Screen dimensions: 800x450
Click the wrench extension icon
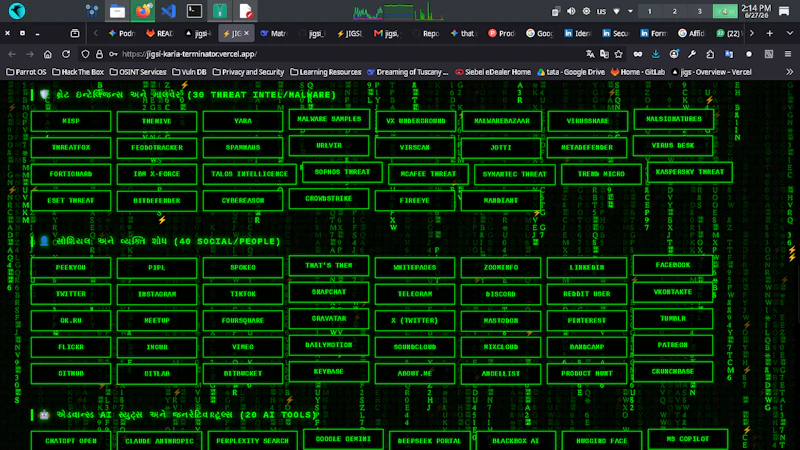tap(692, 54)
